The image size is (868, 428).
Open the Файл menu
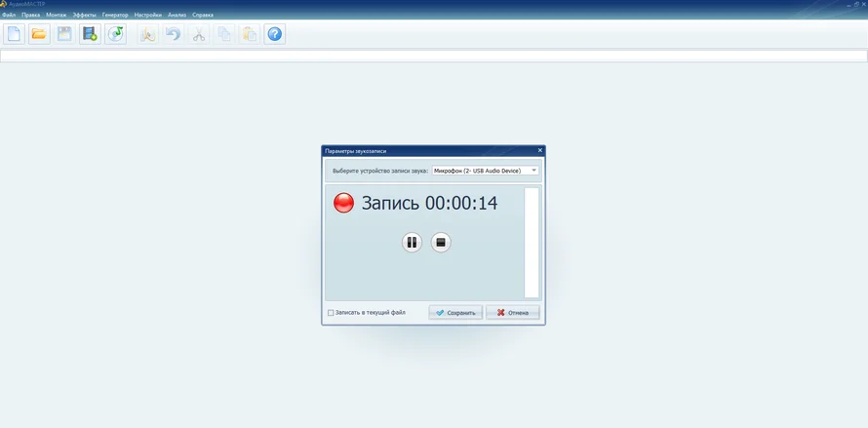pyautogui.click(x=9, y=15)
